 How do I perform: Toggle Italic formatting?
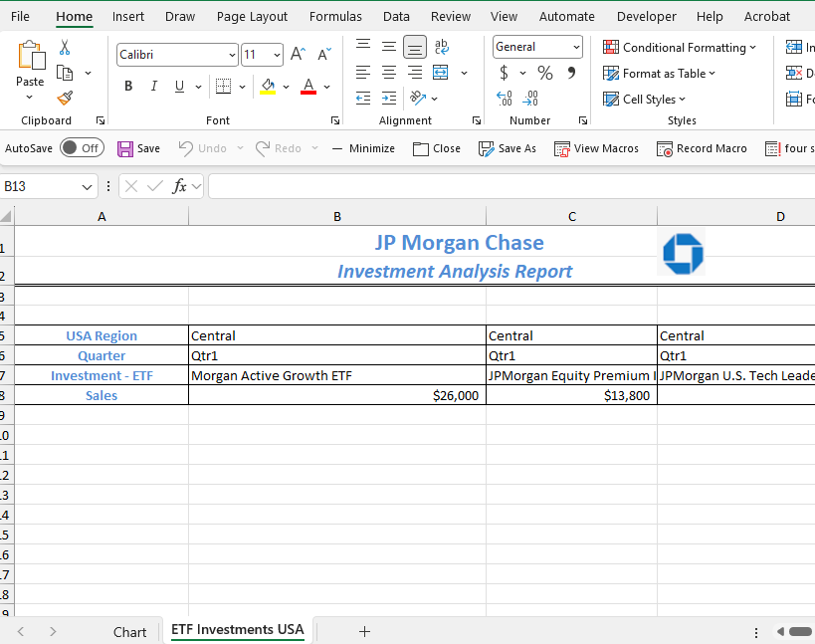153,87
